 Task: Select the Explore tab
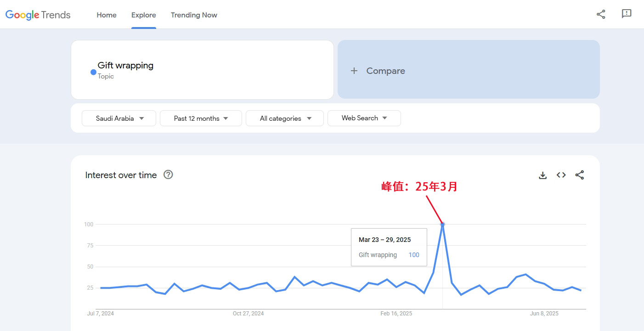[144, 15]
